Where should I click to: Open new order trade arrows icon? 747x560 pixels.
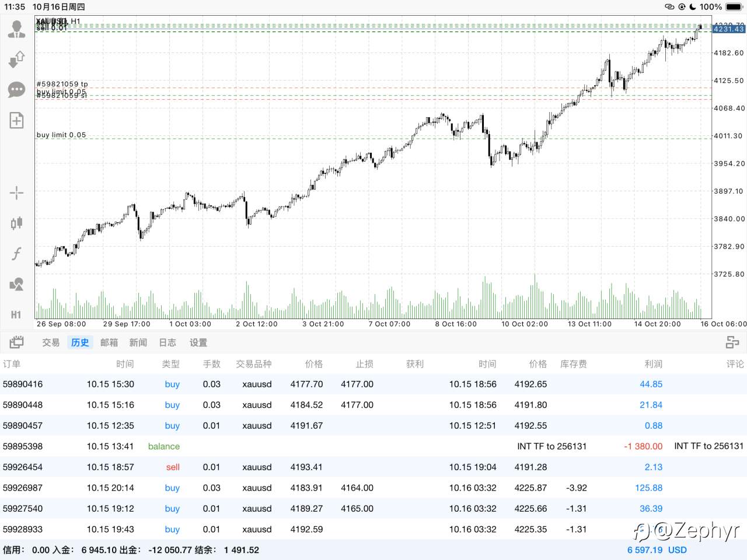pyautogui.click(x=16, y=59)
